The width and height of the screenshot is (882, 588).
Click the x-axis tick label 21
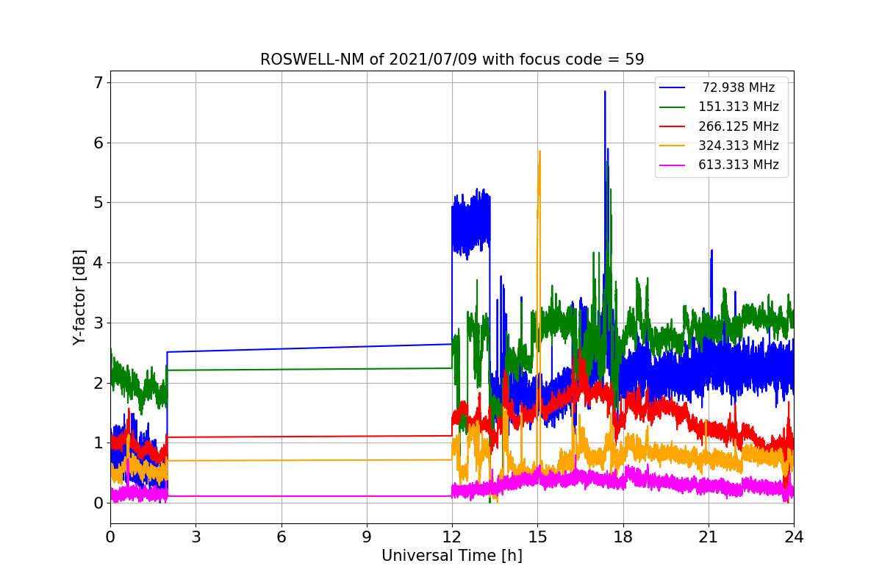click(x=709, y=537)
